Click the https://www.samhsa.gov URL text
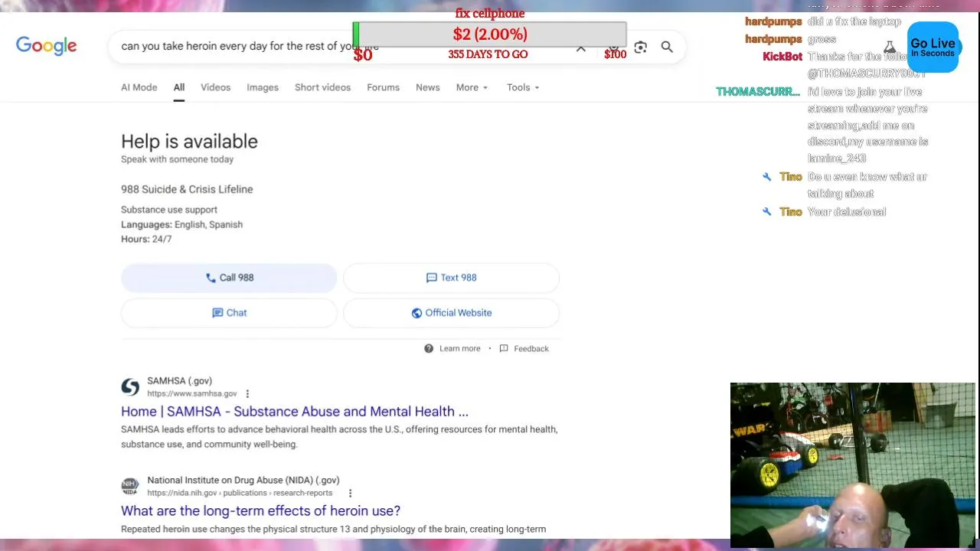Screen dimensions: 980x551 [192, 393]
